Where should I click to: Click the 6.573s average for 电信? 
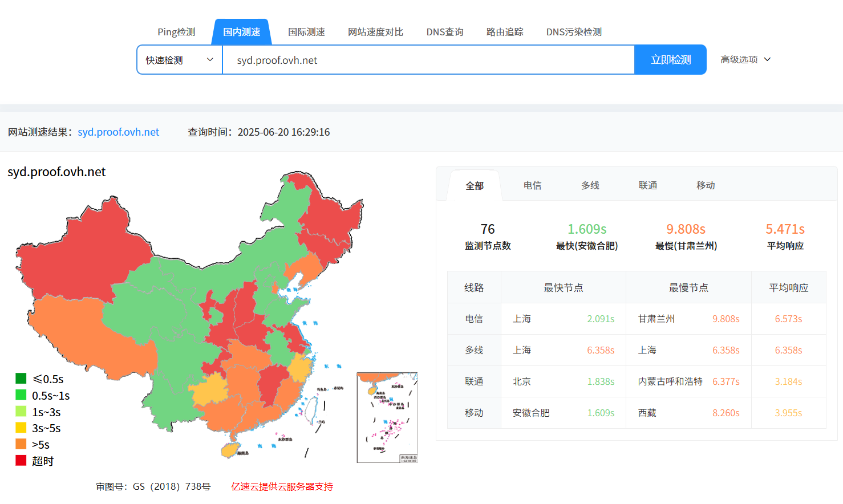pos(788,319)
